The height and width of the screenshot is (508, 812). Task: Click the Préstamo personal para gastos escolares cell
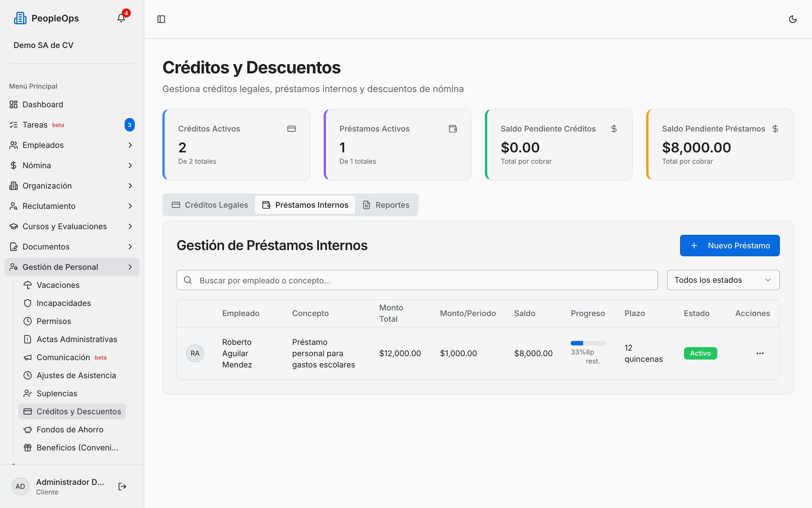pyautogui.click(x=323, y=353)
